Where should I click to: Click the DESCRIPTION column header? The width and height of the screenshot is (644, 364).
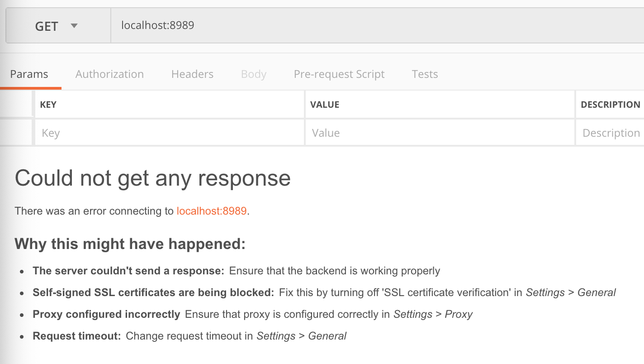[x=610, y=104]
